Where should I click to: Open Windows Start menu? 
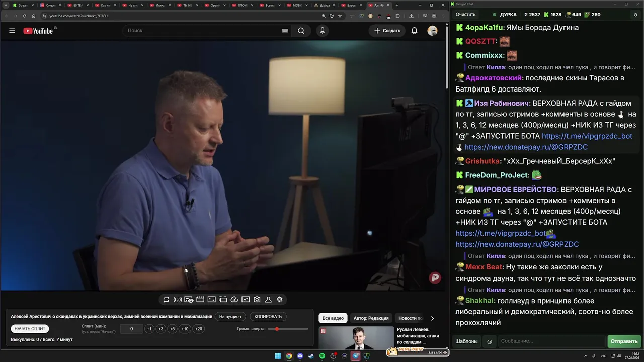coord(278,356)
